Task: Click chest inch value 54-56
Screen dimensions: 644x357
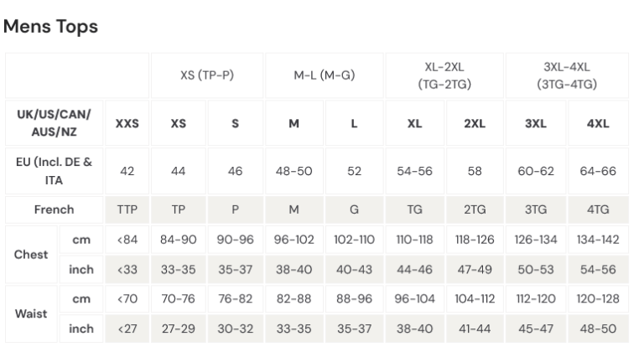Action: [x=597, y=270]
